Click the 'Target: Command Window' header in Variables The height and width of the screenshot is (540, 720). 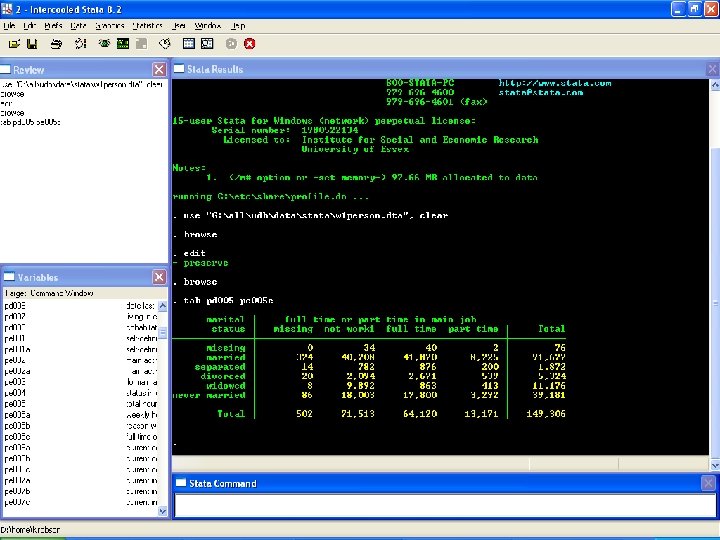point(49,293)
